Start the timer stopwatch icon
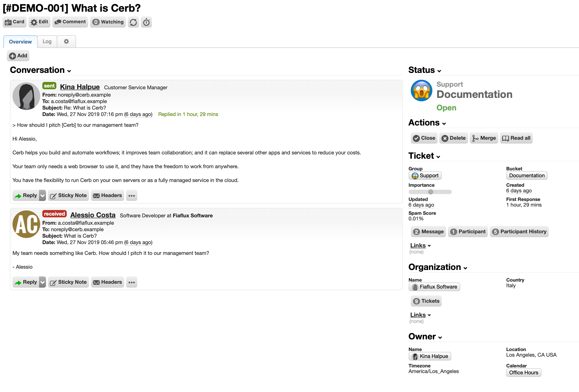This screenshot has width=579, height=392. [x=146, y=22]
